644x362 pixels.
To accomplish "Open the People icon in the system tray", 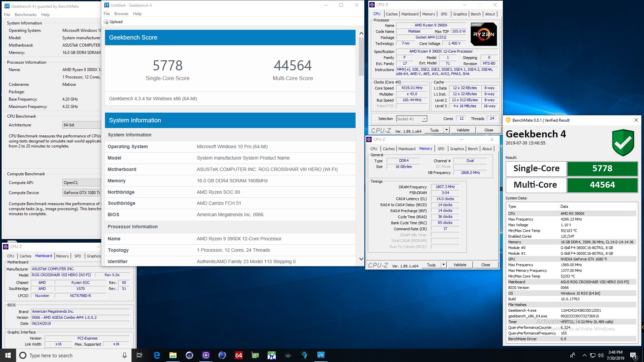I will (x=573, y=355).
